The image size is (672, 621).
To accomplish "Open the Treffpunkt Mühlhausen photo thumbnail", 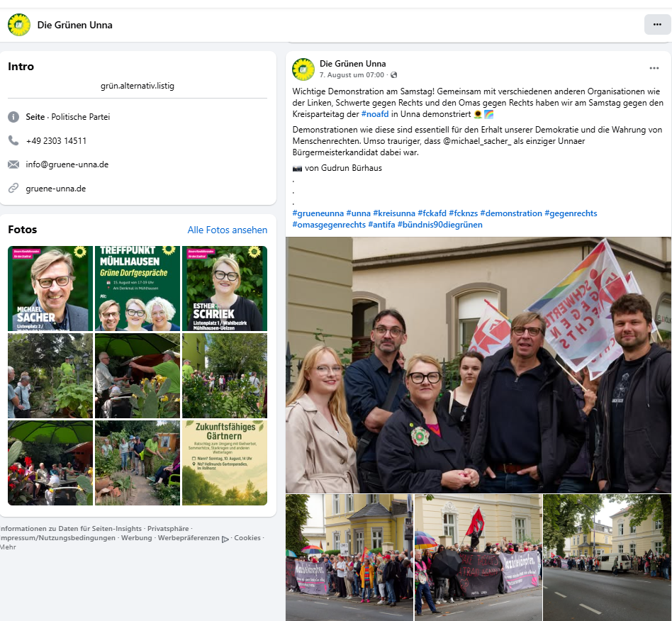I will (x=138, y=289).
